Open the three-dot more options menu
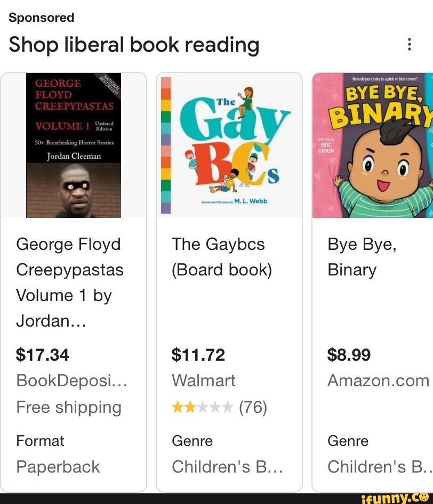Viewport: 433px width, 504px height. 409,45
